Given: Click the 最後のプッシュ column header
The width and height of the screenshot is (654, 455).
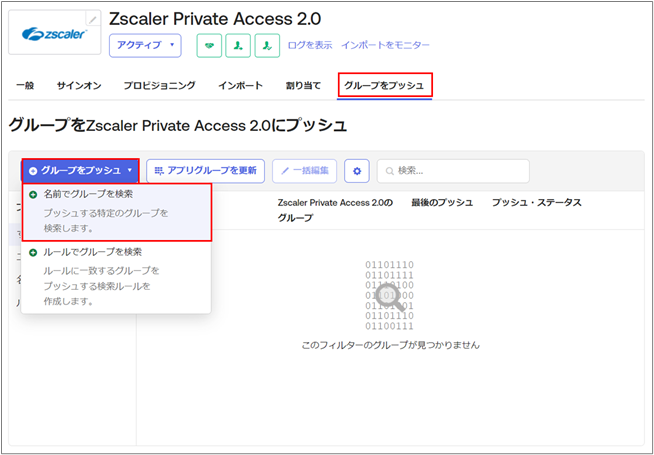Looking at the screenshot, I should click(x=442, y=203).
